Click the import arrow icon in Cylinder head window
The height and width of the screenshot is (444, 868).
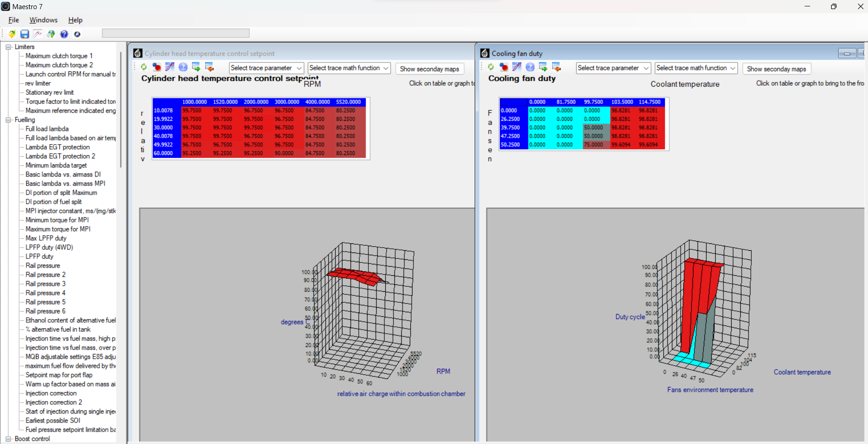(209, 67)
